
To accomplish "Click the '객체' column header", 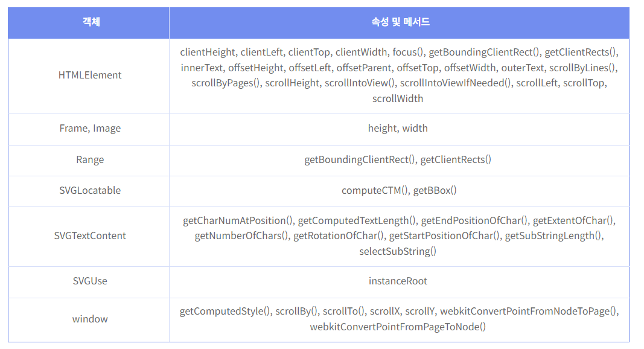I will (89, 23).
